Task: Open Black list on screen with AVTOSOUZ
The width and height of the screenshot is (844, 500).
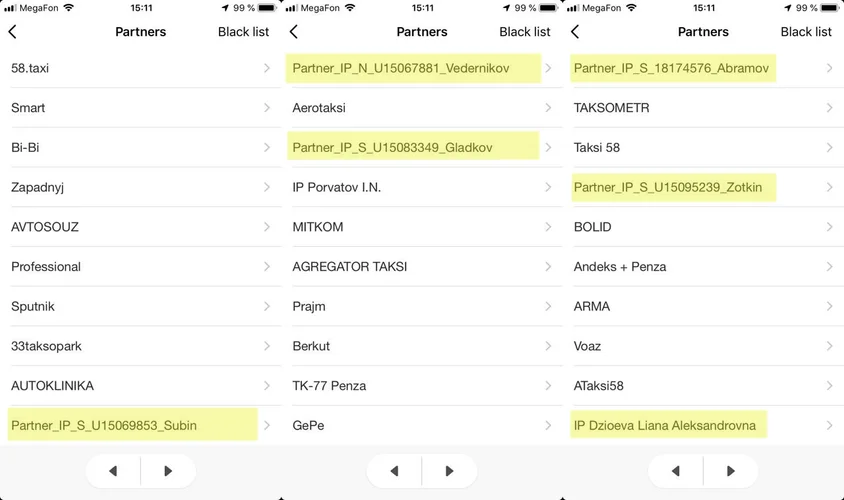Action: tap(243, 32)
